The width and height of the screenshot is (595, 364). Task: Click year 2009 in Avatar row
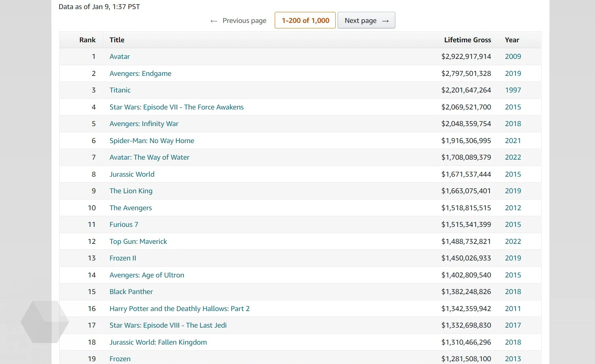[x=513, y=57]
